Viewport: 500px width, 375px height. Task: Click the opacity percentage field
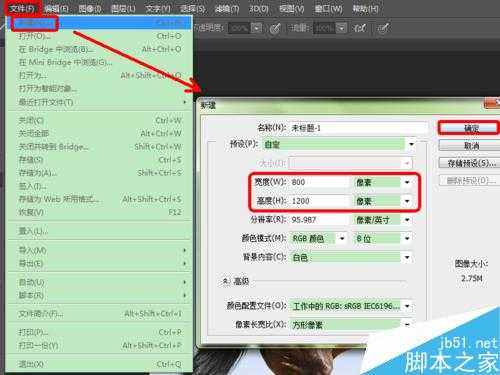240,28
